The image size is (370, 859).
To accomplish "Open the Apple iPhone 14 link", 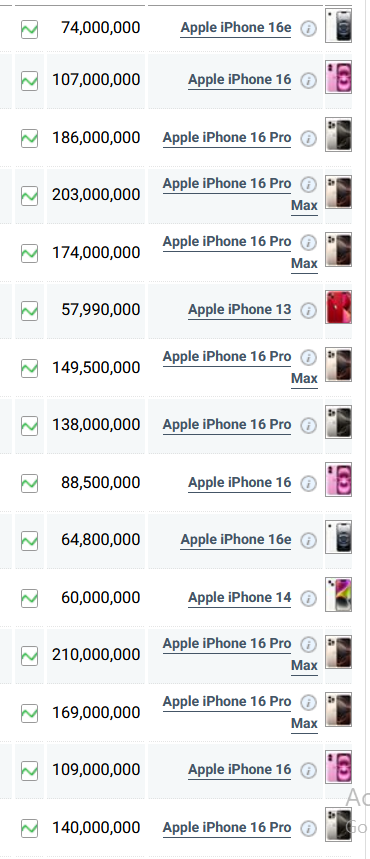I will [x=240, y=598].
